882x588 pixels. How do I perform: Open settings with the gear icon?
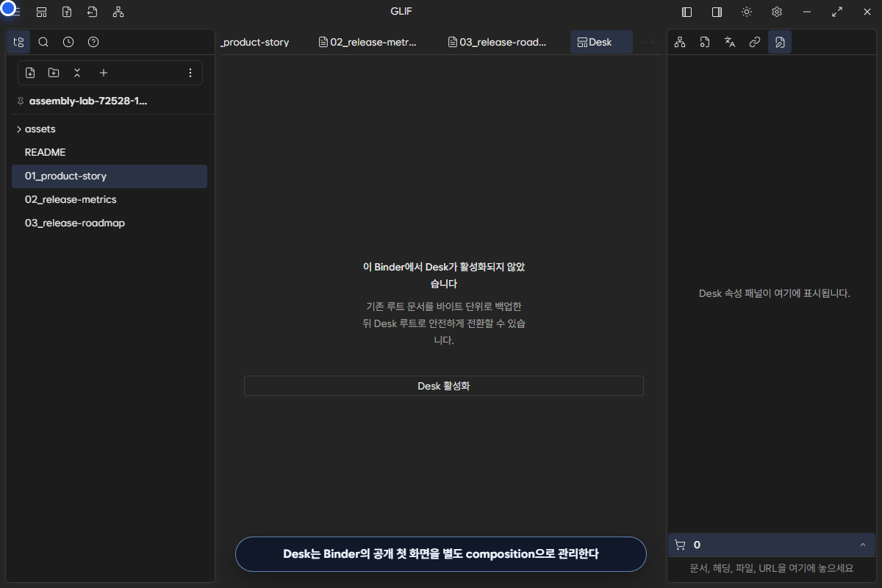click(777, 12)
